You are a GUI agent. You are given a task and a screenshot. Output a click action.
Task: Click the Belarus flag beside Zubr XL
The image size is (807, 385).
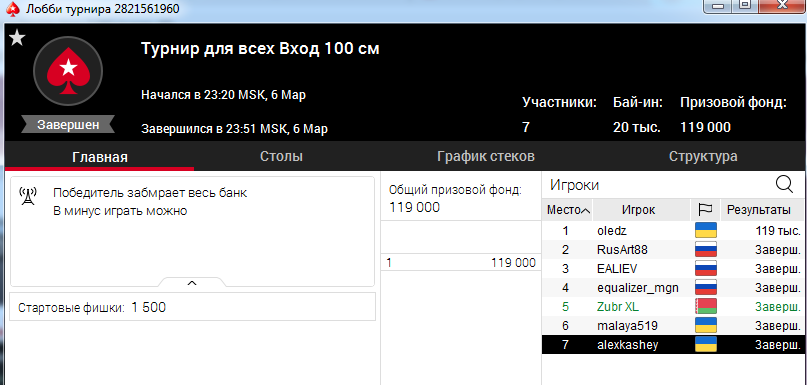click(706, 307)
